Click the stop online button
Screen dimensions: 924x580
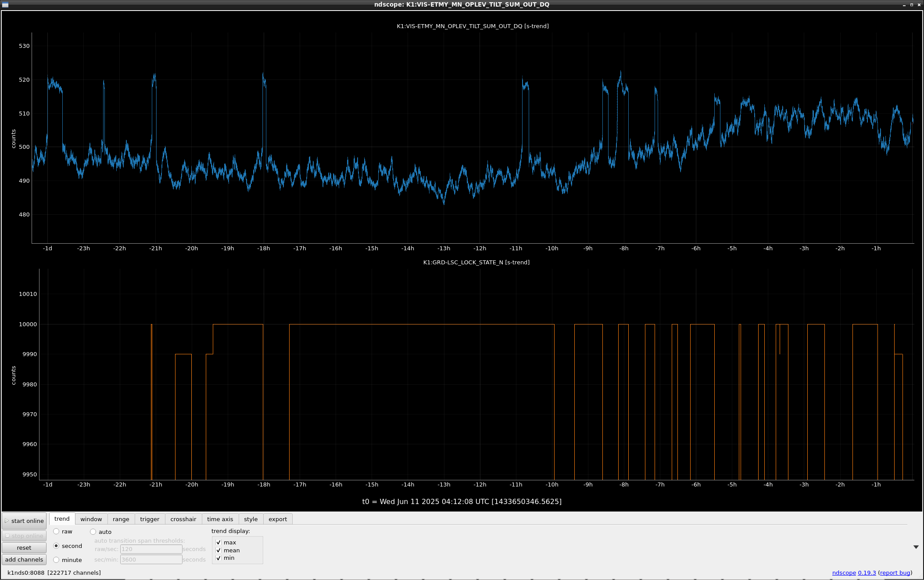coord(24,536)
